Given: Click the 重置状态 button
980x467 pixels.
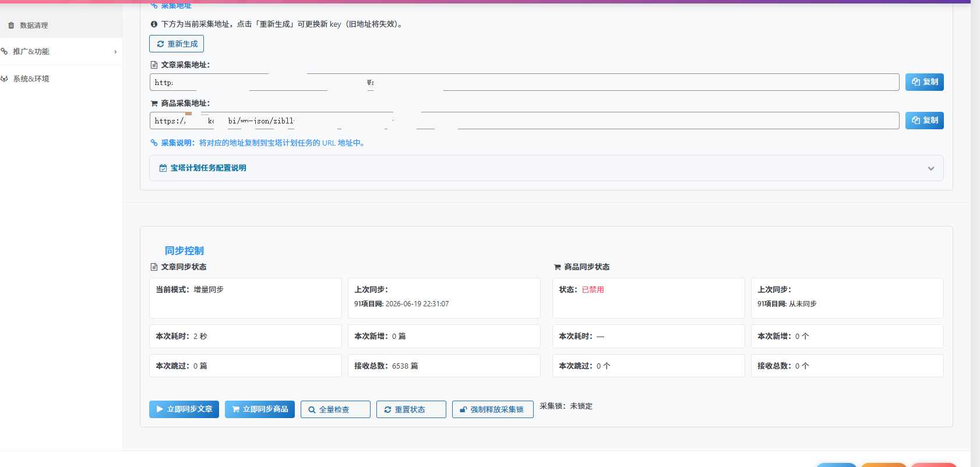Looking at the screenshot, I should coord(411,409).
